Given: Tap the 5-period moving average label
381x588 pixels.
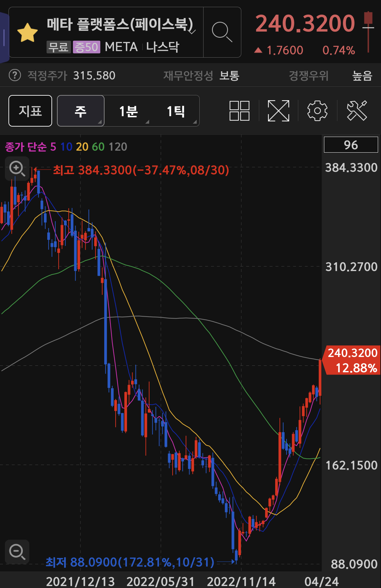Looking at the screenshot, I should pos(53,147).
